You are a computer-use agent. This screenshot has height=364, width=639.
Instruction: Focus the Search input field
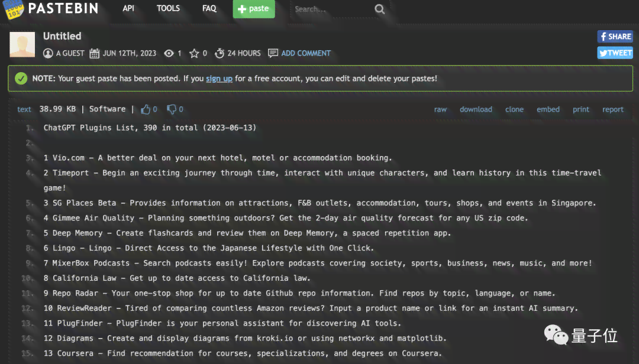tap(332, 9)
